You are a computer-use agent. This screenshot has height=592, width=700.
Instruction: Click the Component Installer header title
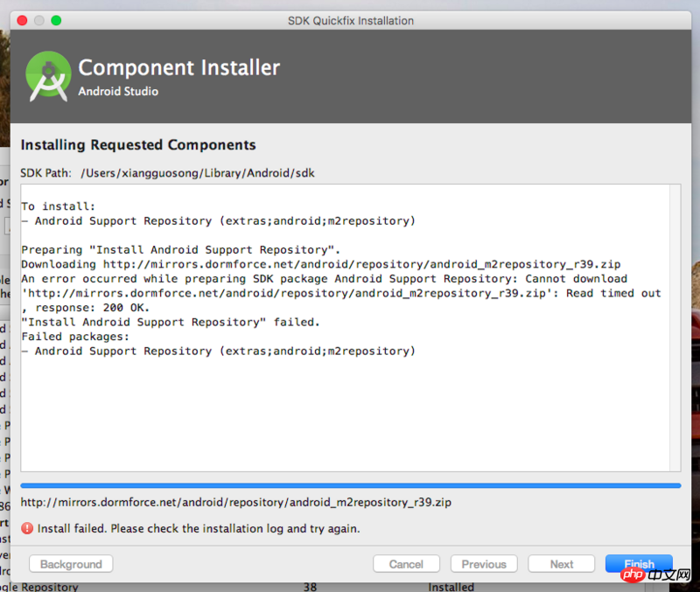[x=179, y=67]
